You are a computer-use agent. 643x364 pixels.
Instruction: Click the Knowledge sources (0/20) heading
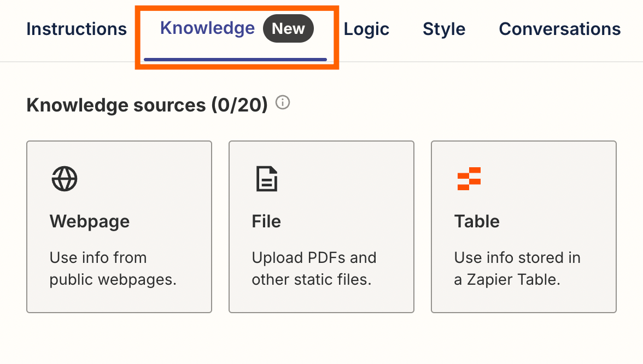[x=147, y=104]
